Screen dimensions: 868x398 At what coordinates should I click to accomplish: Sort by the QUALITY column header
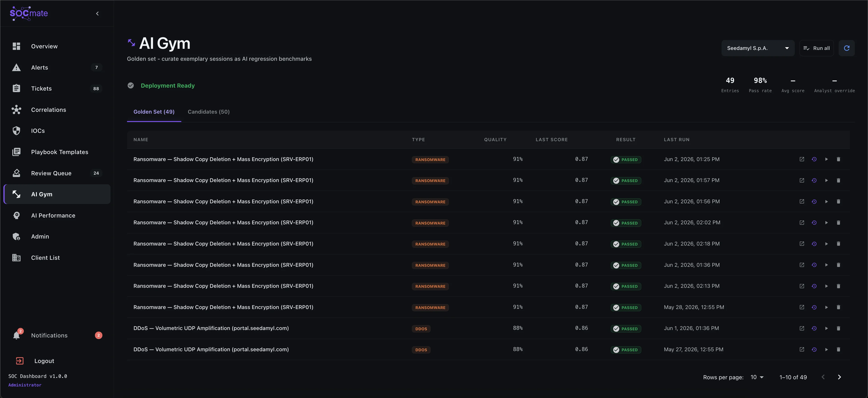[495, 139]
